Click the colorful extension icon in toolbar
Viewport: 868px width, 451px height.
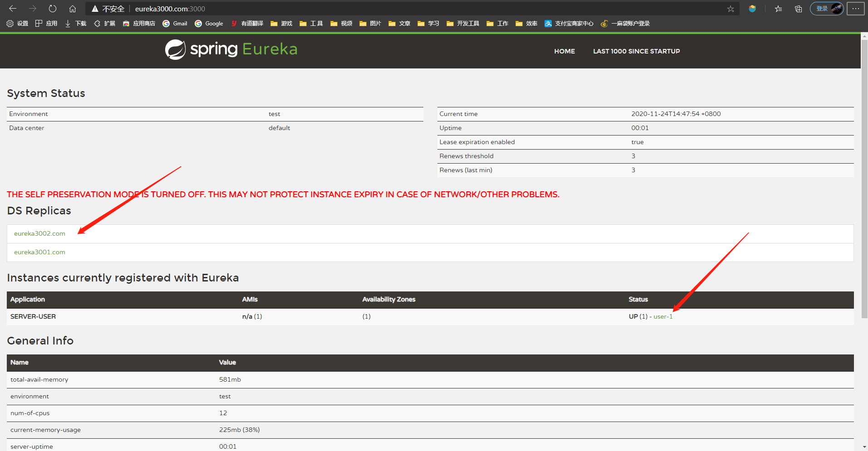coord(752,9)
